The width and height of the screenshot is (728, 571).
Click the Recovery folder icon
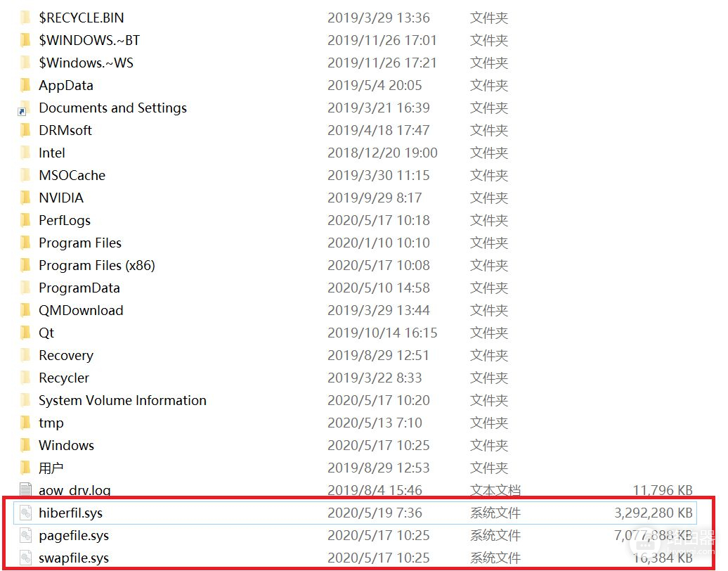point(25,355)
